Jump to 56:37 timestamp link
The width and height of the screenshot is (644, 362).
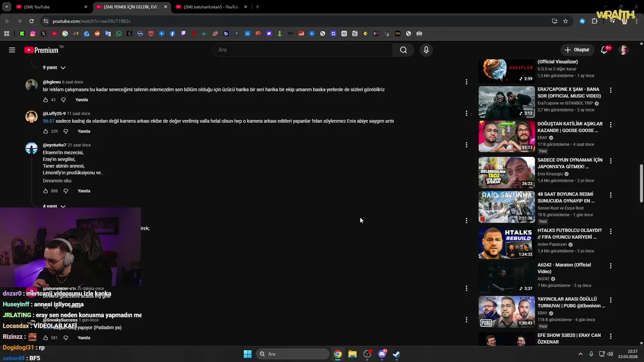[48, 121]
